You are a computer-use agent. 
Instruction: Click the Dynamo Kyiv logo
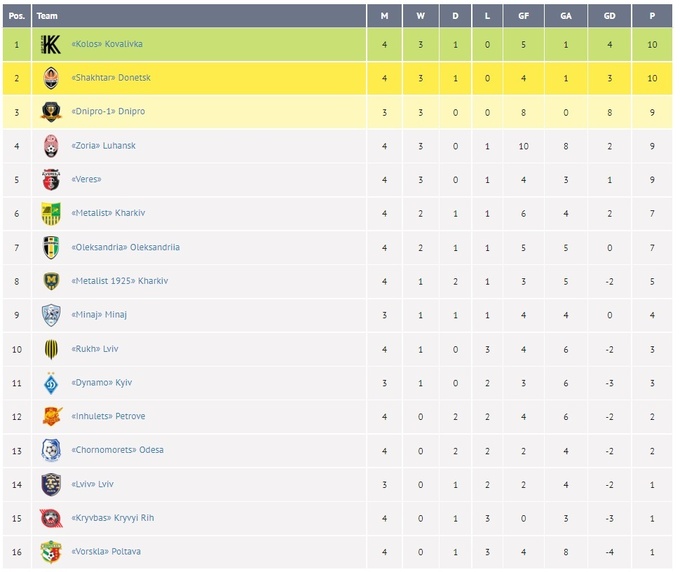coord(51,383)
